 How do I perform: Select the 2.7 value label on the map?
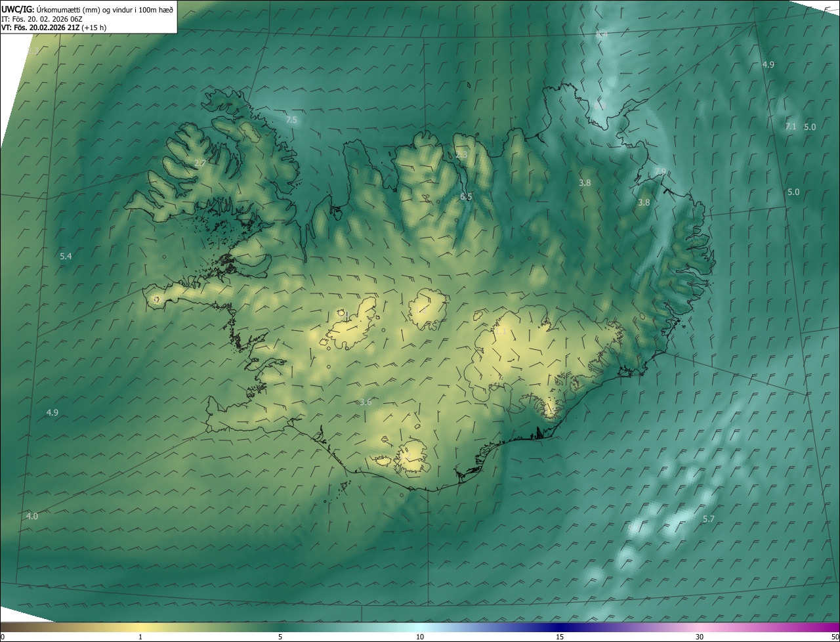[x=200, y=163]
